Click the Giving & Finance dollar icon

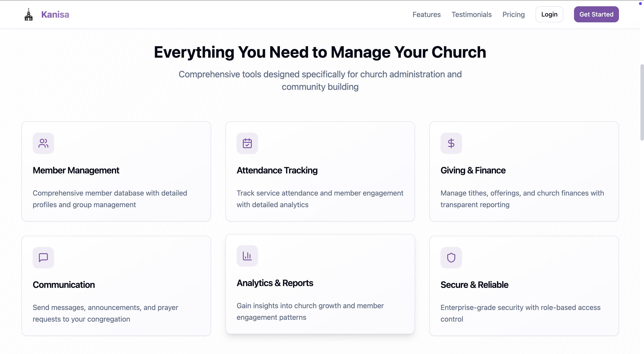click(x=451, y=143)
